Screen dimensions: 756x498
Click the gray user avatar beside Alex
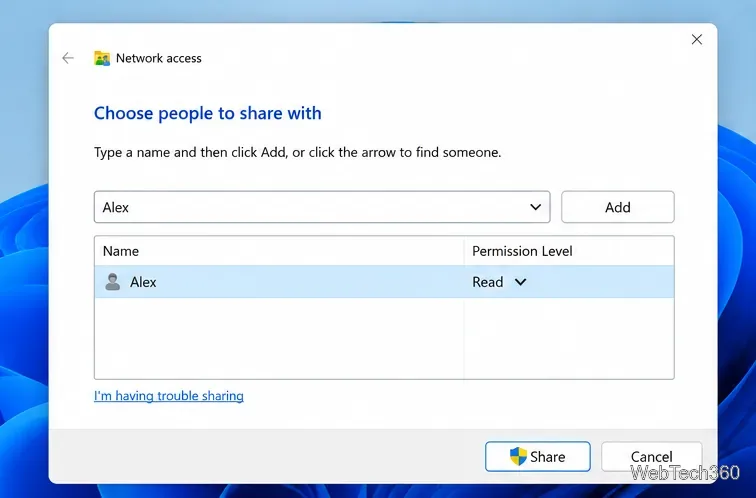coord(113,282)
